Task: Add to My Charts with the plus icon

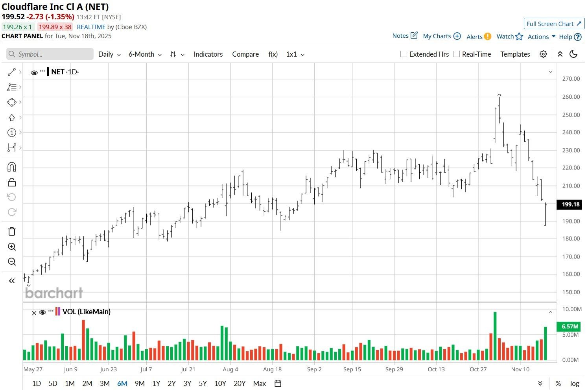Action: click(x=457, y=36)
